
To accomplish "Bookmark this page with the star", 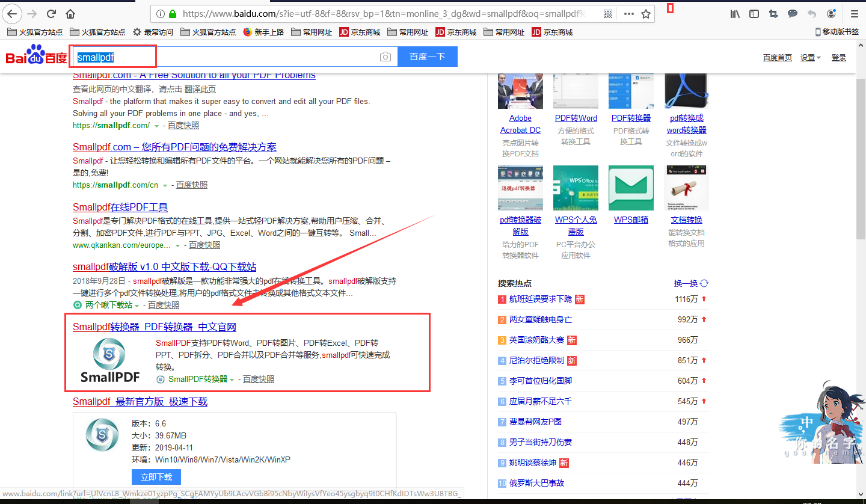I will 646,13.
